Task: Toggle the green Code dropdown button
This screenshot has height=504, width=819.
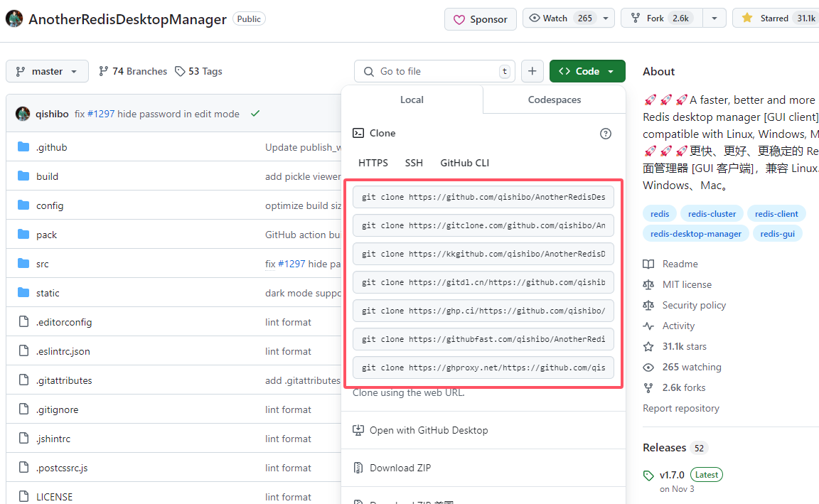Action: point(587,72)
